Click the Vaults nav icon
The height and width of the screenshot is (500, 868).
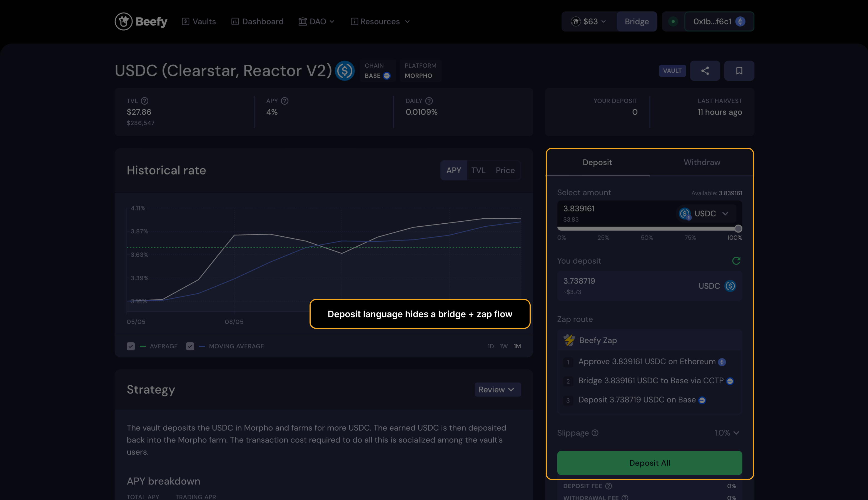pos(186,22)
